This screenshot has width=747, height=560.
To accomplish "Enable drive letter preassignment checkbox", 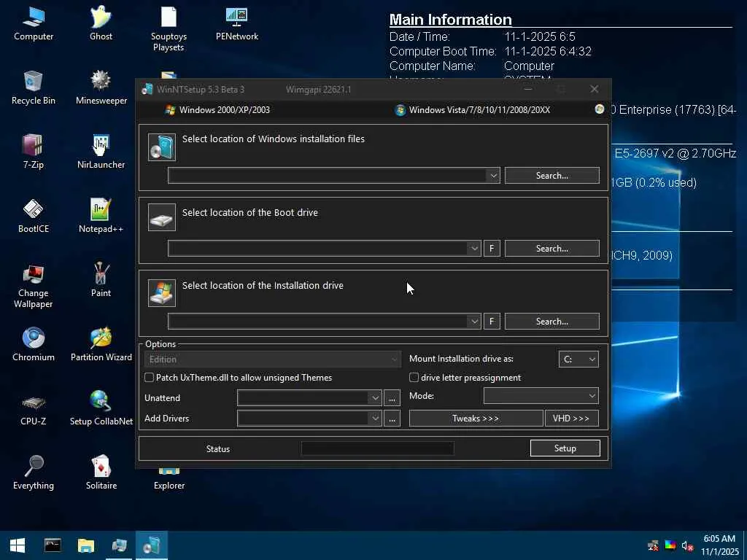I will point(414,378).
